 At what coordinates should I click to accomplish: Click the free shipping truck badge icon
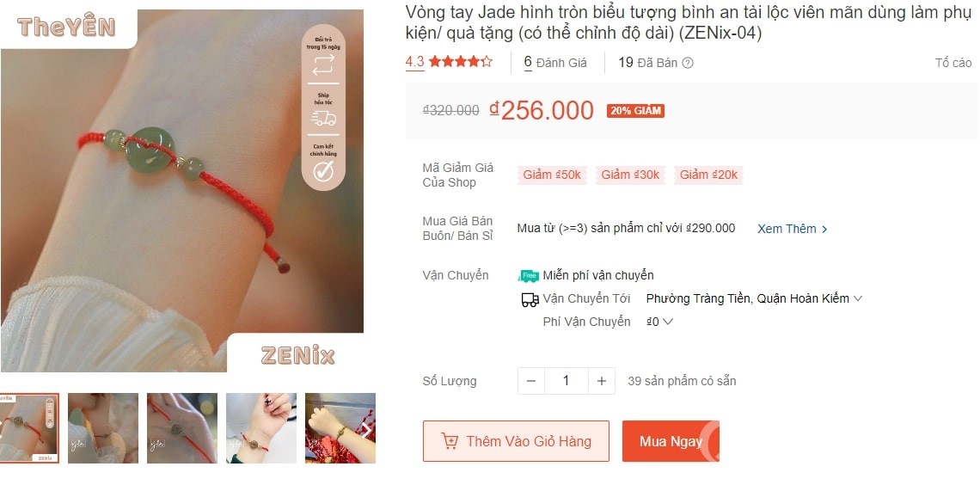click(528, 276)
